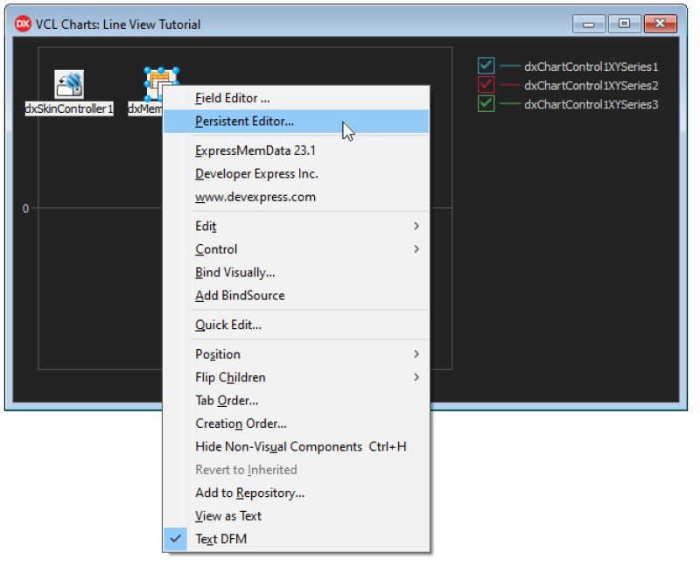Select Developer Express Inc. menu entry
This screenshot has width=700, height=588.
click(296, 173)
